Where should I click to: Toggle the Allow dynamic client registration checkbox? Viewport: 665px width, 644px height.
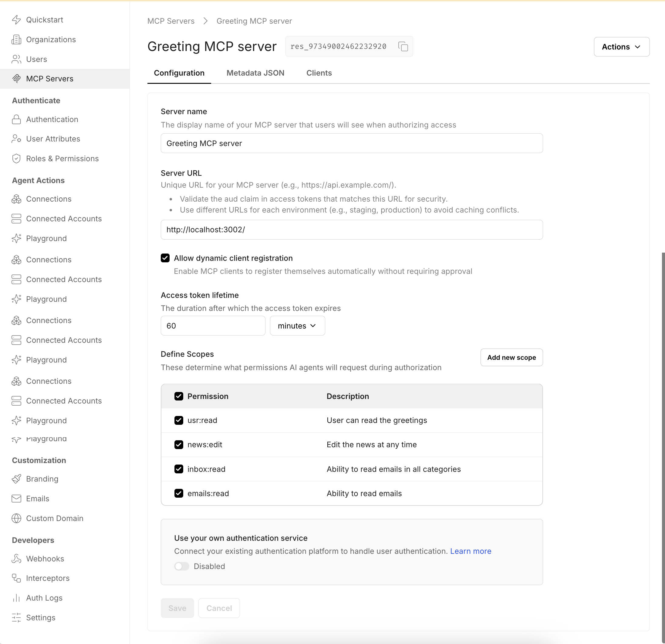[x=165, y=258]
